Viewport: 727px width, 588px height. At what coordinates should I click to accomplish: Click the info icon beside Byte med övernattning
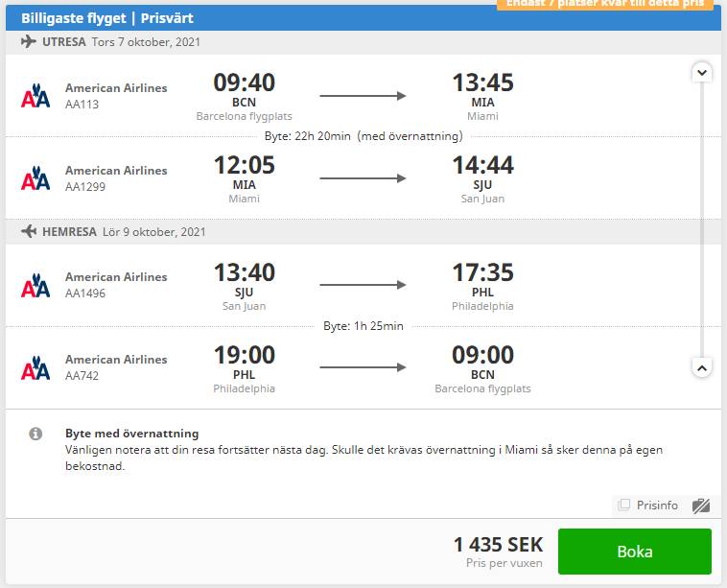coord(35,434)
